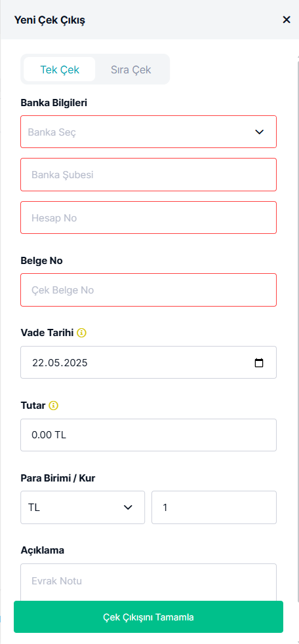The image size is (299, 644).
Task: Click the info icon beside Tutar
Action: (54, 406)
